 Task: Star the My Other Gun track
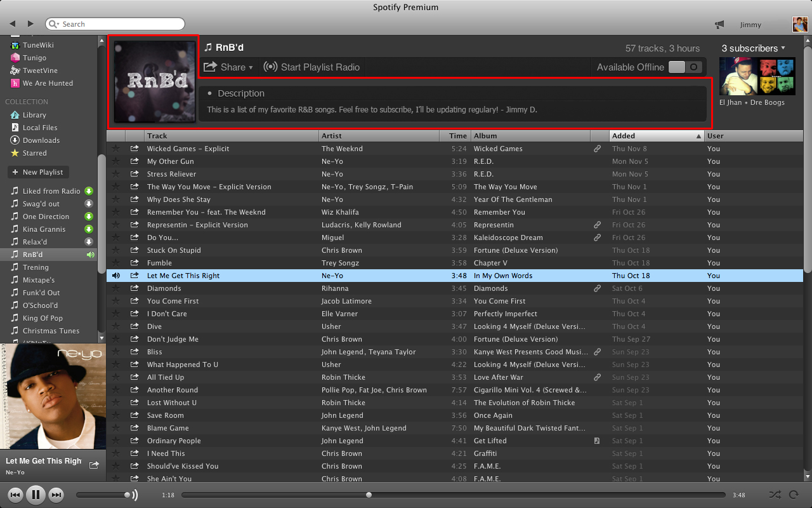click(x=115, y=161)
